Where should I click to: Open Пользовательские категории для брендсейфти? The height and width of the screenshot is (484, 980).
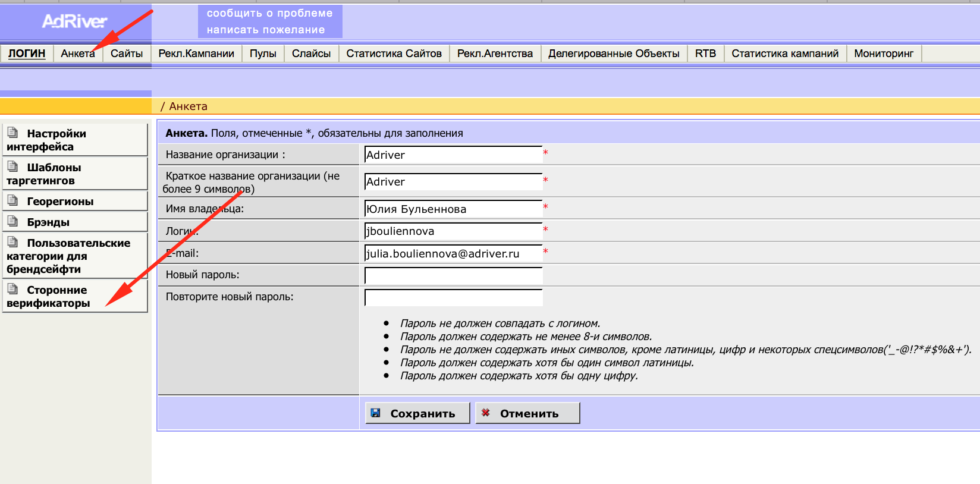coord(75,256)
